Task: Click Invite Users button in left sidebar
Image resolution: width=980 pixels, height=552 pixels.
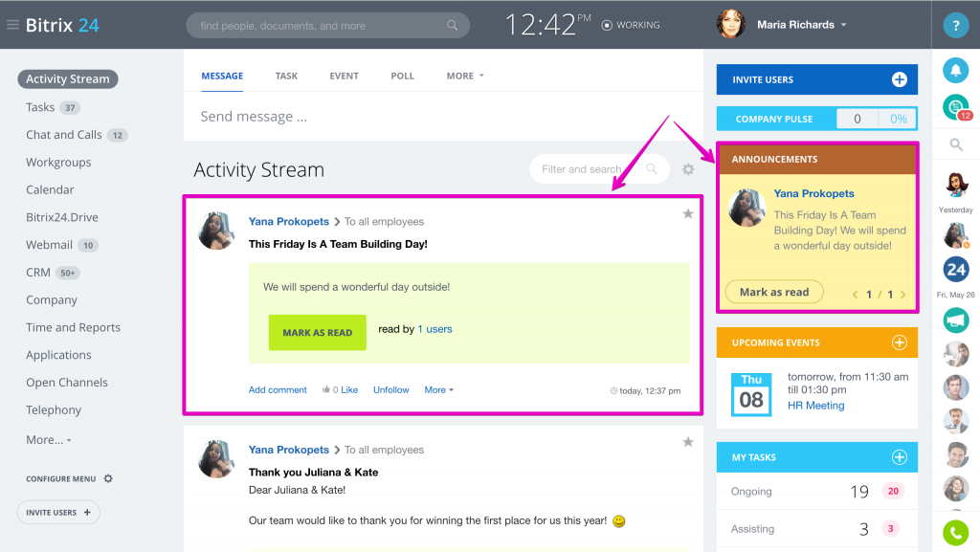Action: tap(58, 512)
